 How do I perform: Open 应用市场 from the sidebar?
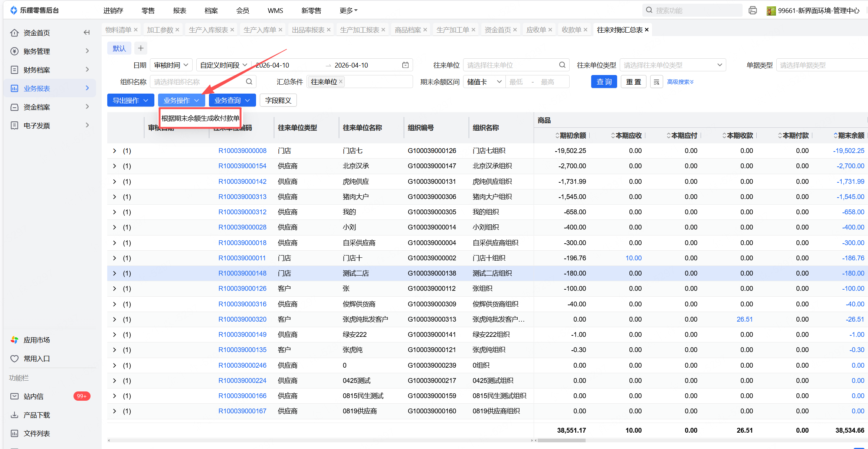[x=36, y=340]
